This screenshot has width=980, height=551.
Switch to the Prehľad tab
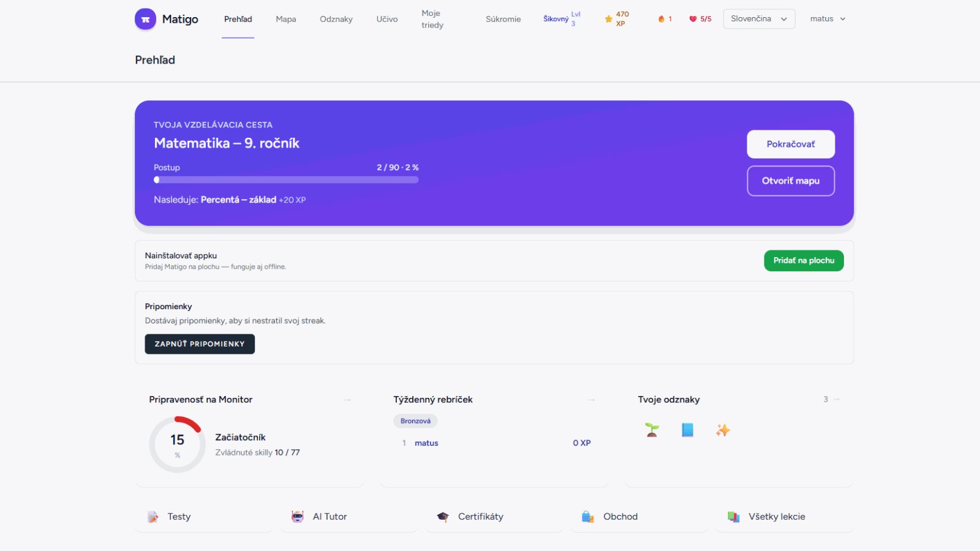point(238,19)
